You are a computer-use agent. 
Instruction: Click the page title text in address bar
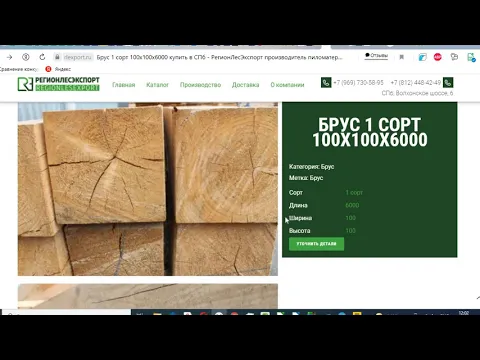(x=219, y=57)
